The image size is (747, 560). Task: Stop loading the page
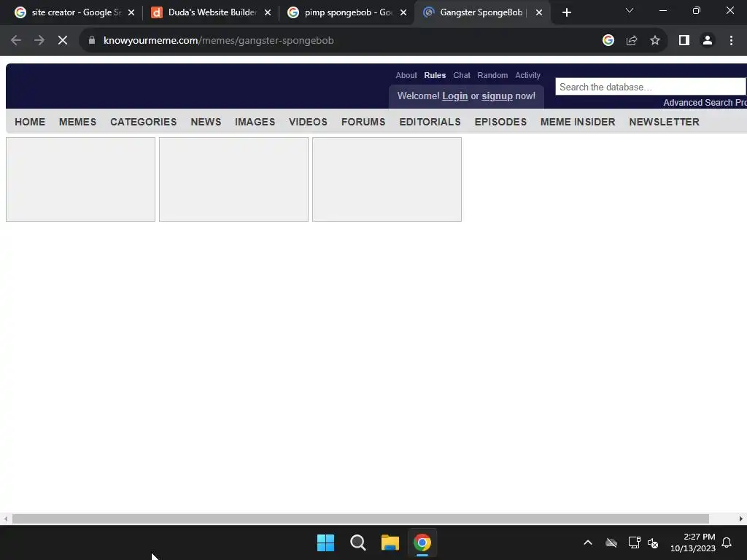coord(63,41)
